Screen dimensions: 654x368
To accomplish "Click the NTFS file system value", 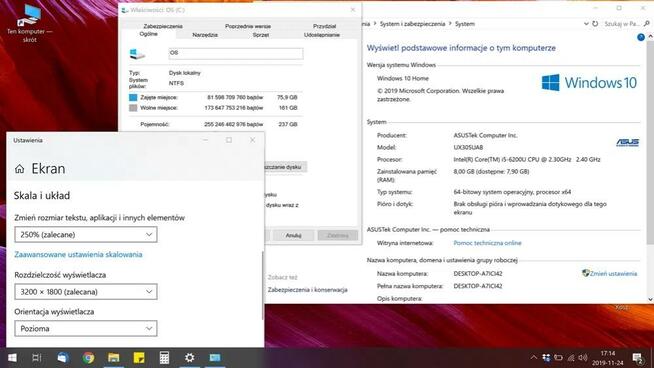I will (176, 83).
